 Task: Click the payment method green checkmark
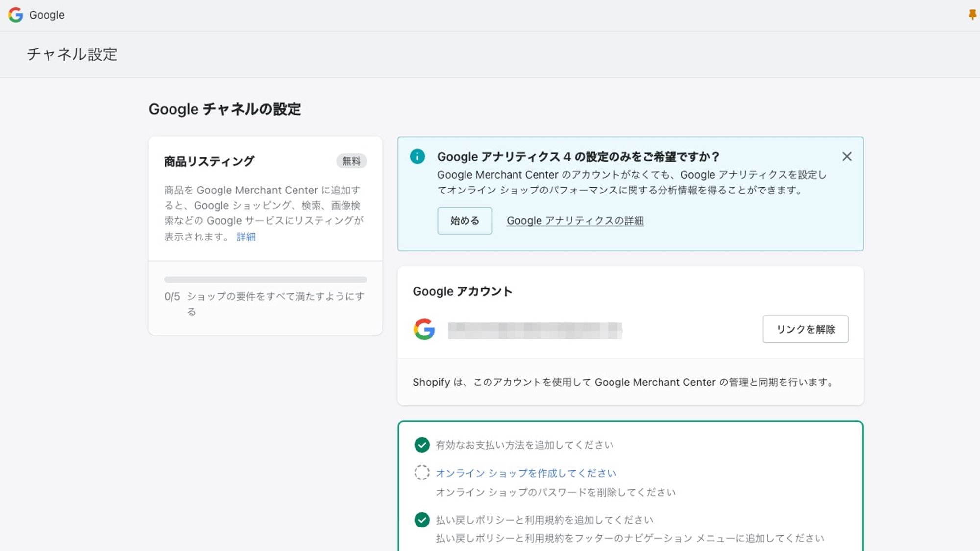[422, 445]
